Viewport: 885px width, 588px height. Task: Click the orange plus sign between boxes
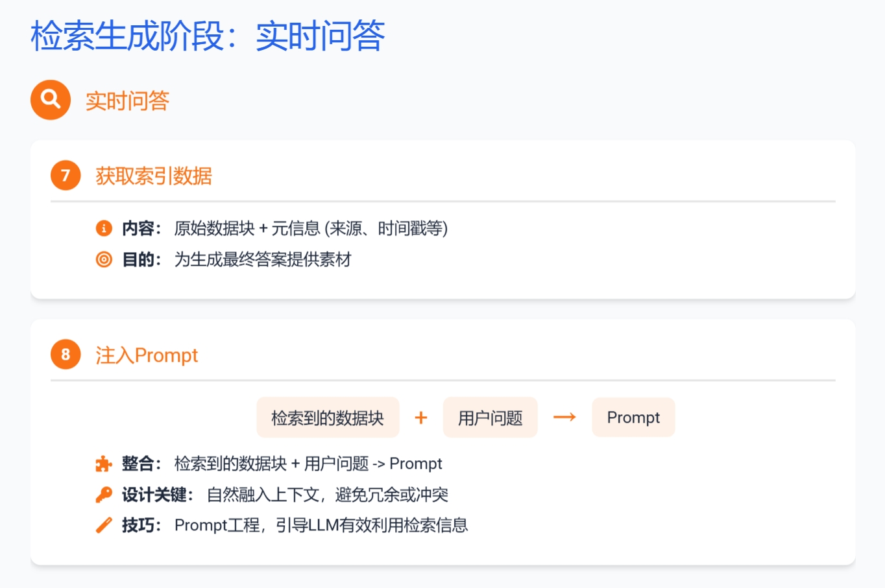[421, 417]
